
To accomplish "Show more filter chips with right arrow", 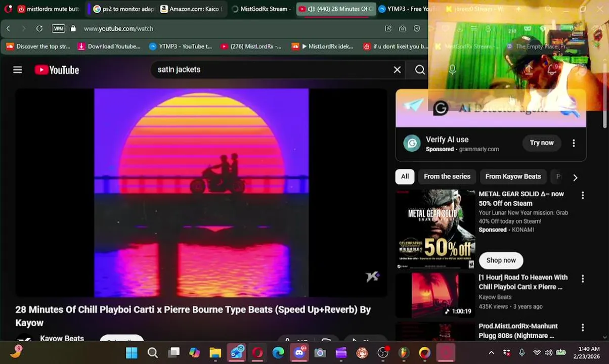I will (575, 177).
